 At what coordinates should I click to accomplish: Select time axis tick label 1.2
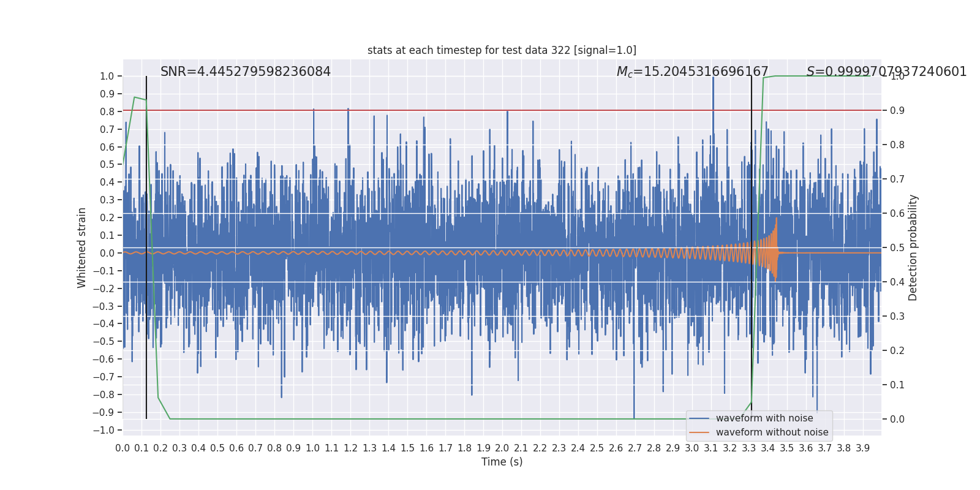click(x=350, y=448)
